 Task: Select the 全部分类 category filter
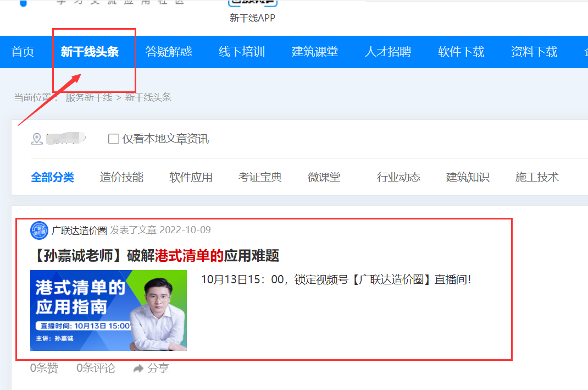[53, 177]
